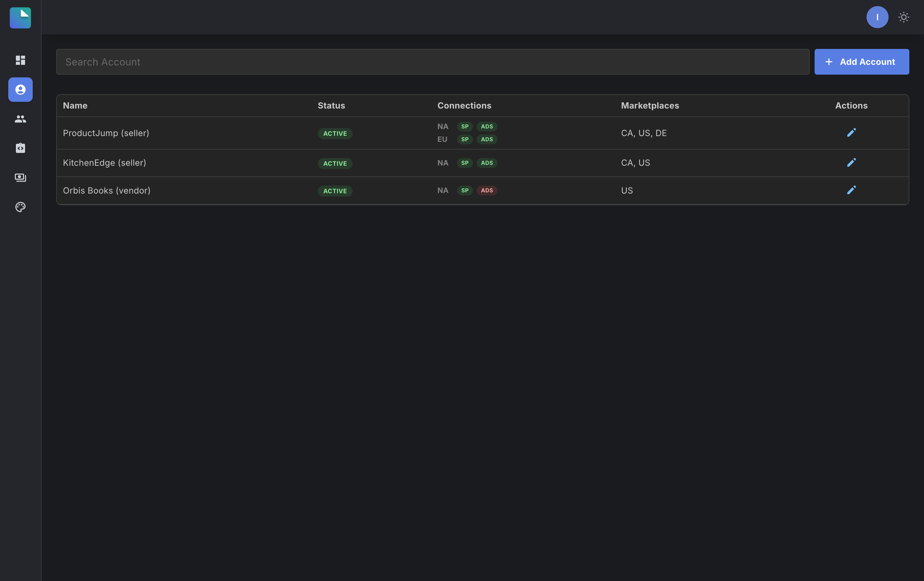Open the user avatar menu labeled I
Viewport: 924px width, 581px height.
(877, 17)
